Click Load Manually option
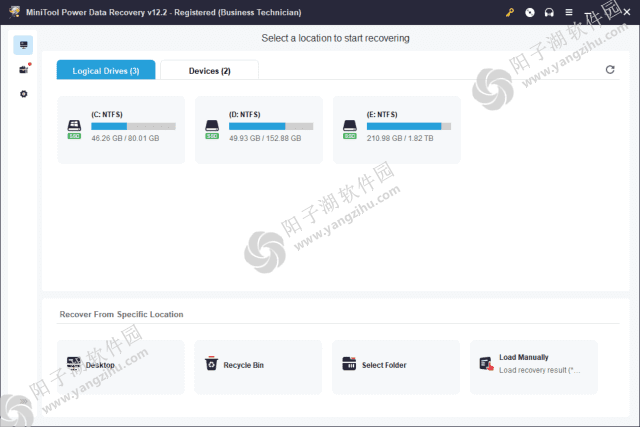 pos(534,367)
